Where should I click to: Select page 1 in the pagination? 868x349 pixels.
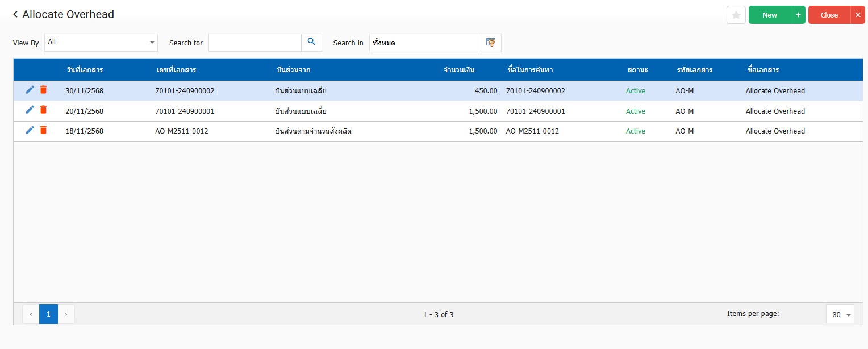48,314
